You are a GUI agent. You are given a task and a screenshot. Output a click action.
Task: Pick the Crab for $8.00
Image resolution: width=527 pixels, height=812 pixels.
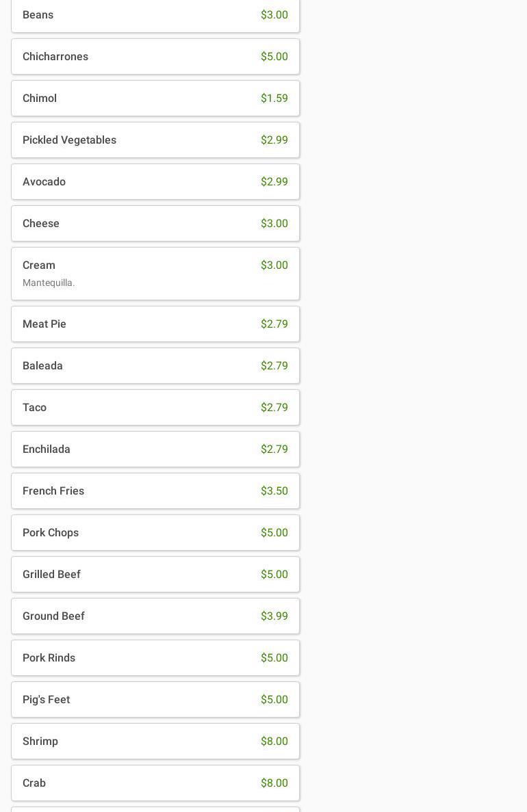click(155, 783)
